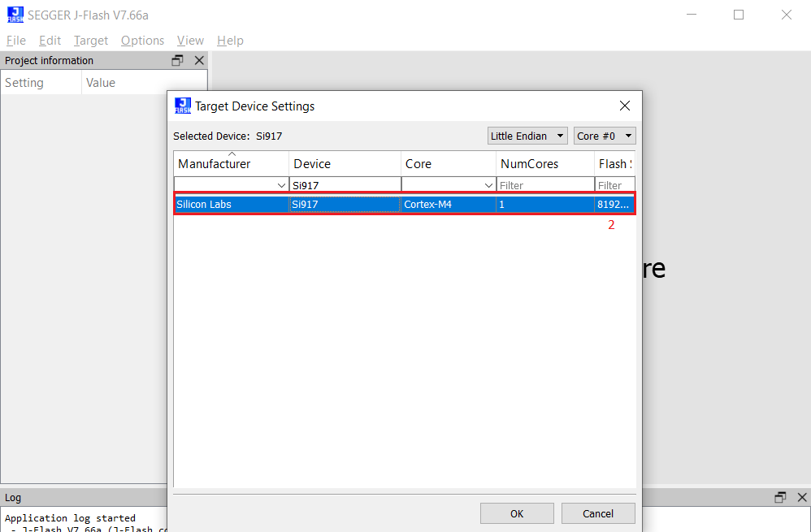Sort by the Core column header
Viewport: 811px width, 532px height.
(449, 163)
